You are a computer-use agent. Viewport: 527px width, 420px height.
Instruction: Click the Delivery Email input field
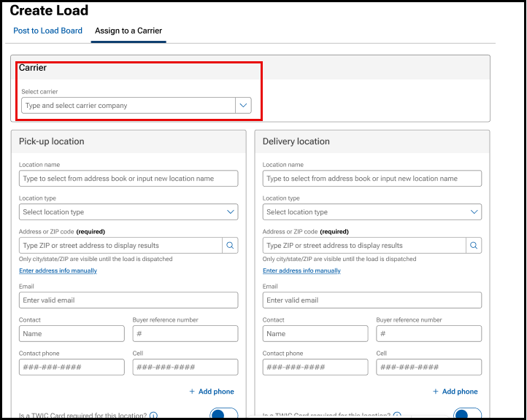(372, 300)
